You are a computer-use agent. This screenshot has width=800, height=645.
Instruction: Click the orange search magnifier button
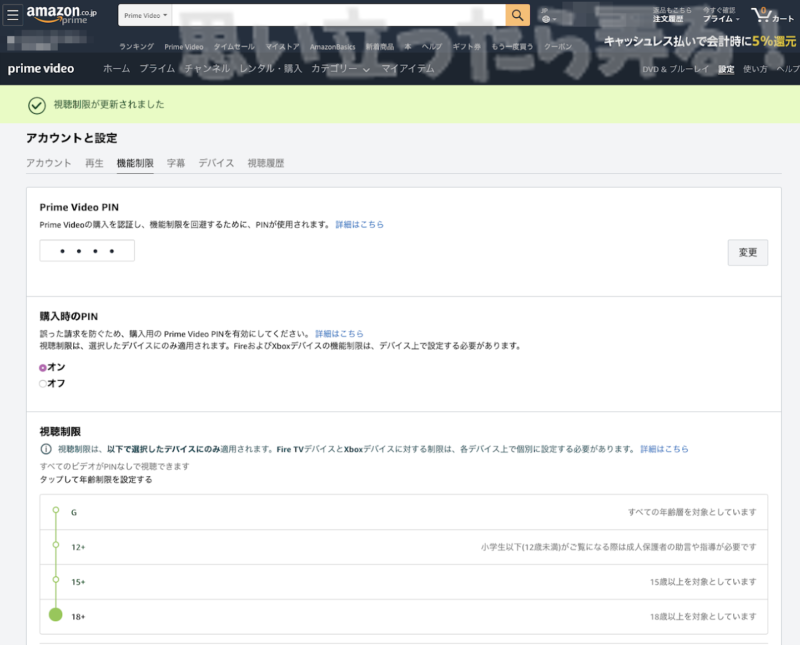[x=517, y=15]
